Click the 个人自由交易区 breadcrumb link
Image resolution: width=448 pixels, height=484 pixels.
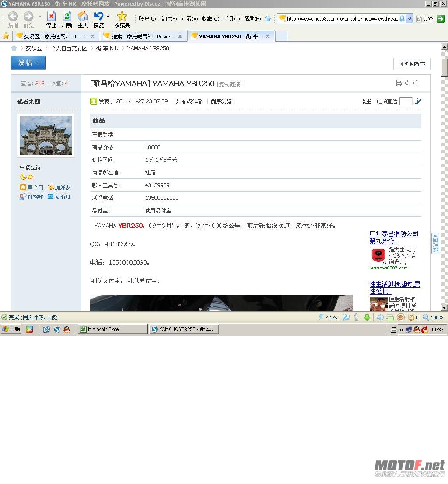[x=69, y=49]
